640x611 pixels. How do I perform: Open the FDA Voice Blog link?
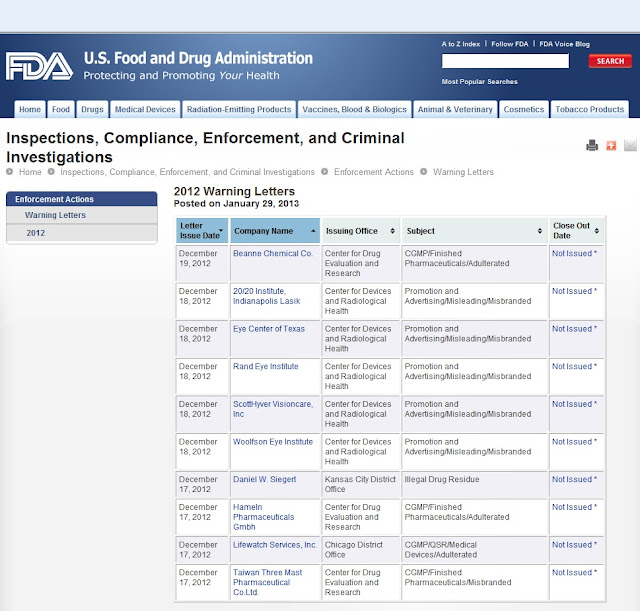pos(564,44)
